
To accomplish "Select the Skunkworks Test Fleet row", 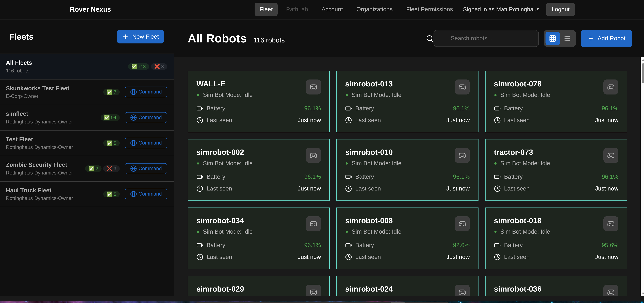I will (87, 92).
